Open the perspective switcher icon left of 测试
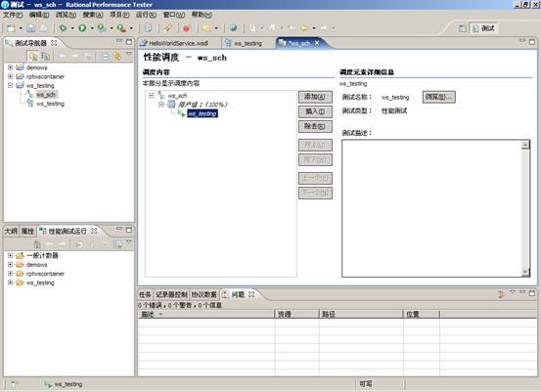 [x=463, y=28]
